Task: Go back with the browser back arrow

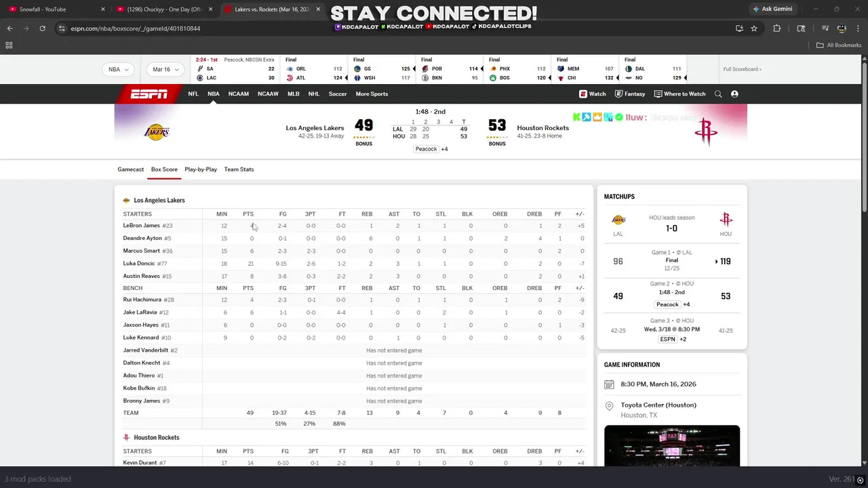Action: (9, 28)
